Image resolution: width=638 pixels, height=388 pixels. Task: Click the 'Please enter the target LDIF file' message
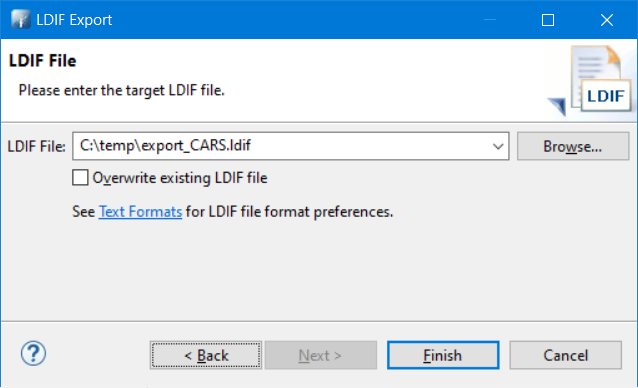[x=122, y=90]
